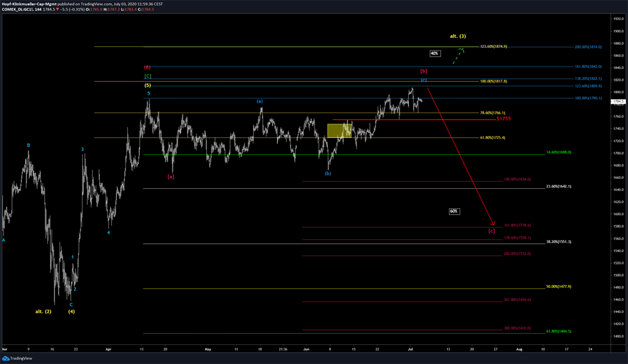Screen dimensions: 628x364
Task: Click the 200.00%(1874.0) extension label
Action: (588, 47)
